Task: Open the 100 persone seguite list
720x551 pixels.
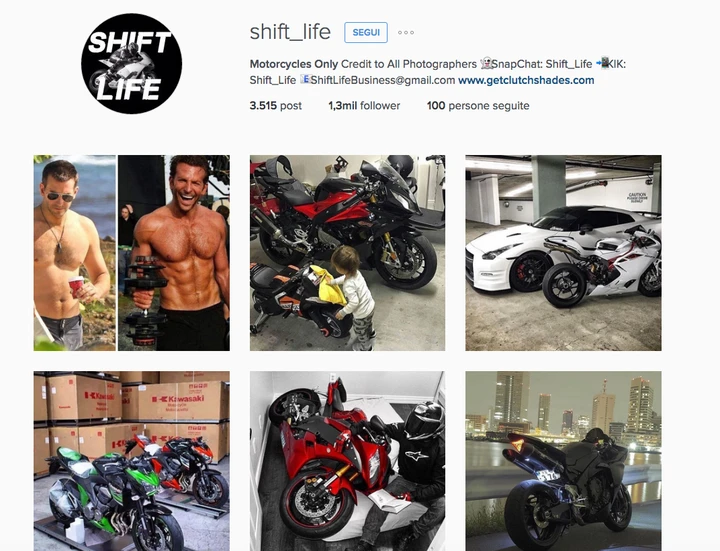Action: (478, 106)
